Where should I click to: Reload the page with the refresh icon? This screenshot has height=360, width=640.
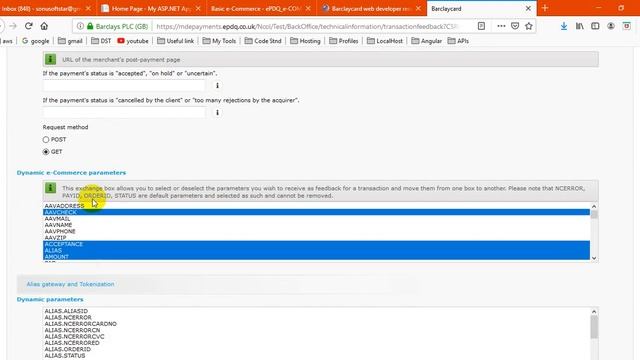(29, 26)
